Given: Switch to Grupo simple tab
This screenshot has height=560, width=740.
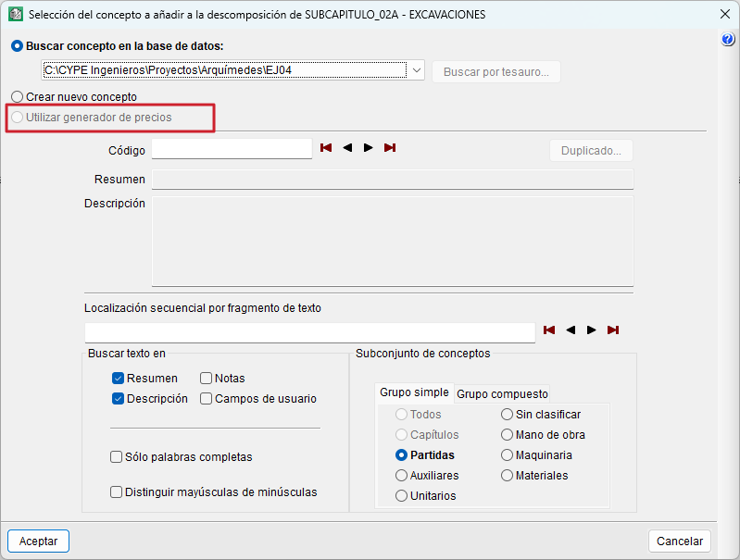Looking at the screenshot, I should coord(414,392).
